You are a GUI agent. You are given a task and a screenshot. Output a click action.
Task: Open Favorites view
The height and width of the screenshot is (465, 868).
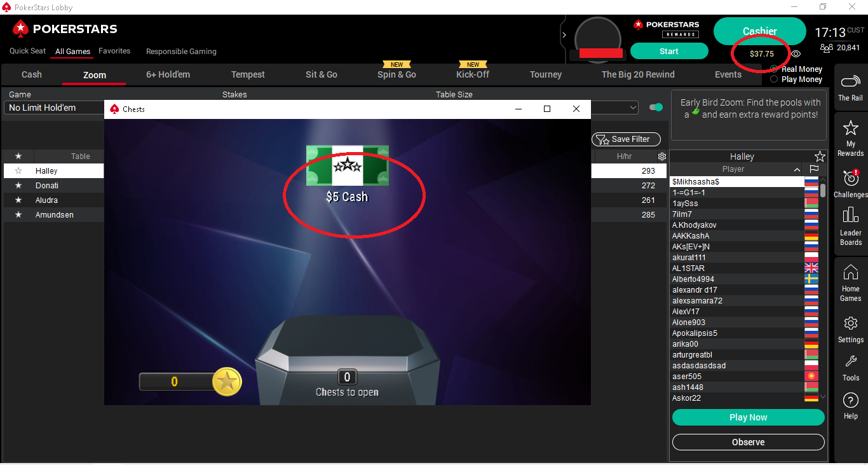pos(114,51)
